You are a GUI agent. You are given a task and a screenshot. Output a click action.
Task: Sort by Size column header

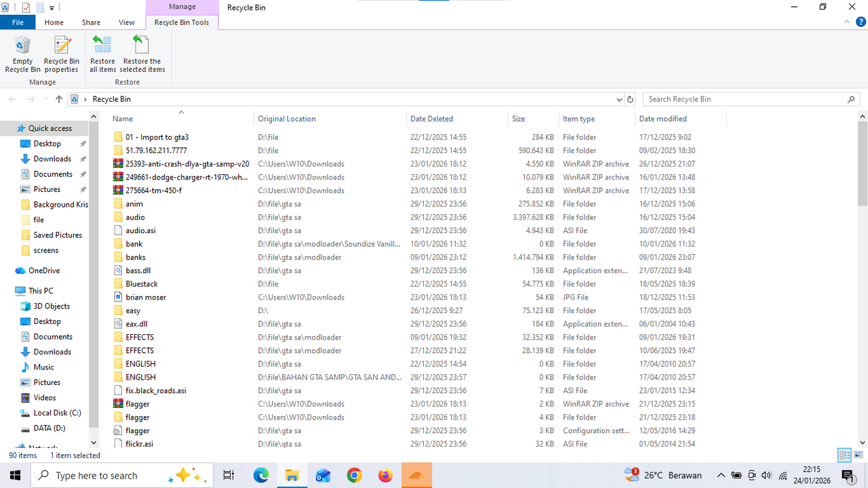pos(534,119)
